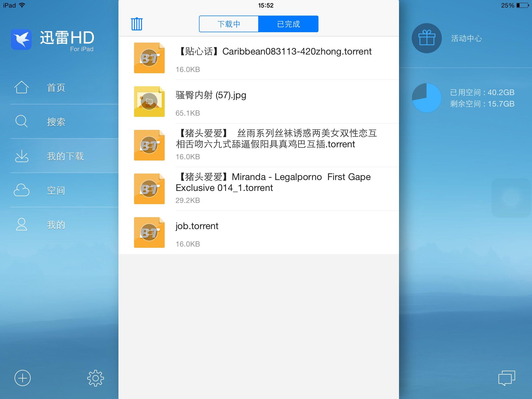The height and width of the screenshot is (399, 532).
Task: Switch to the 下载中 tab
Action: [229, 24]
